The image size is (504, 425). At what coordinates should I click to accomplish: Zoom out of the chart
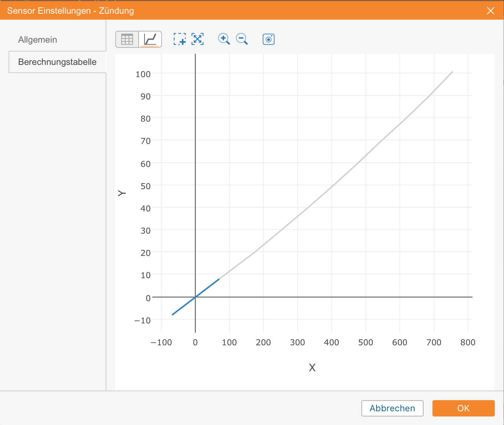click(242, 39)
